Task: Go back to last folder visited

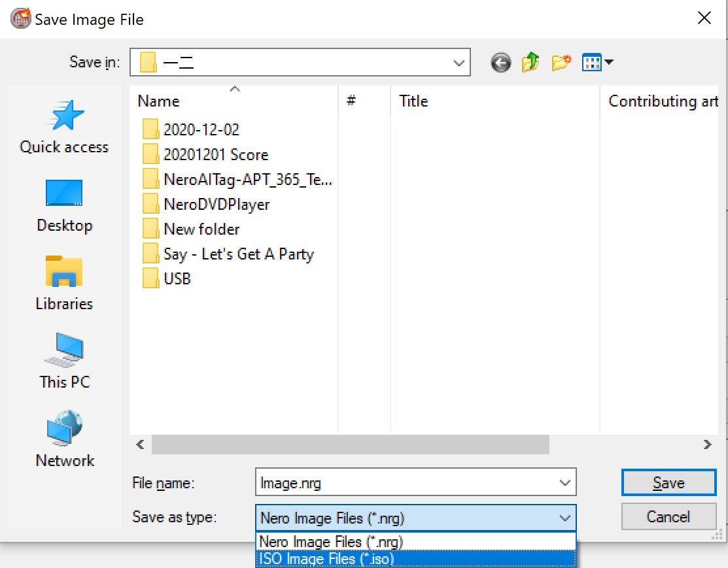Action: point(500,62)
